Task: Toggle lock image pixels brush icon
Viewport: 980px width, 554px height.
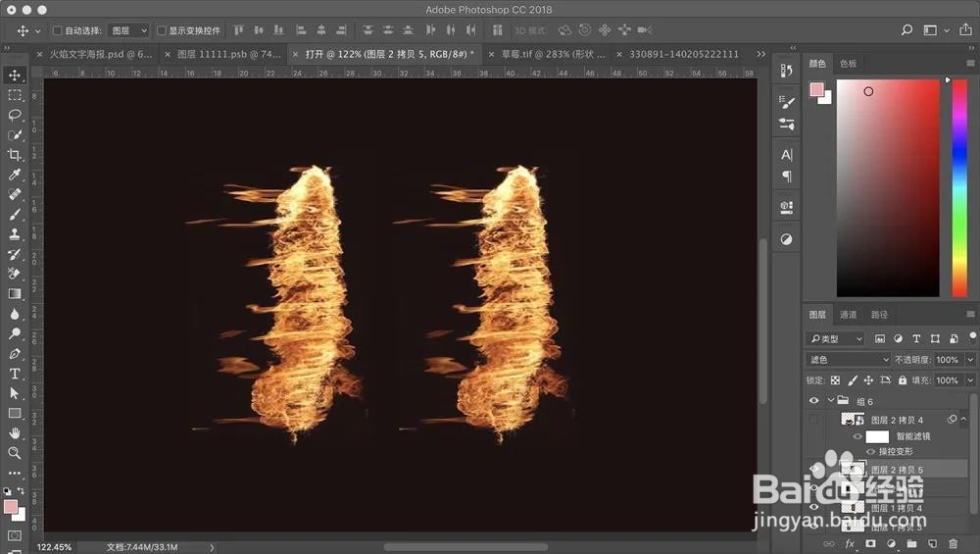Action: click(852, 380)
